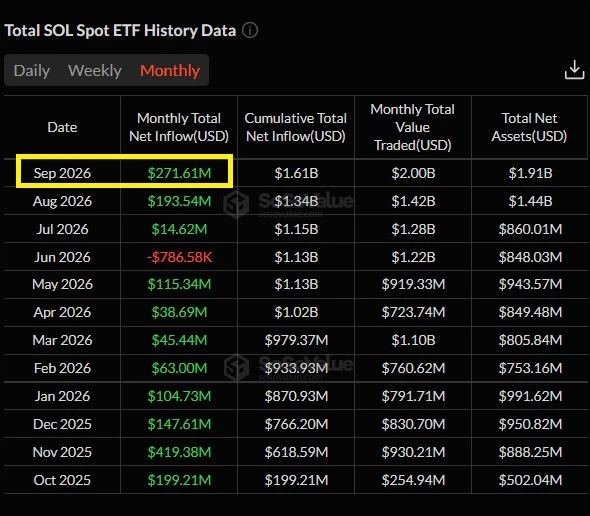Click the $618.59M cumulative inflow value
Image resolution: width=590 pixels, height=516 pixels.
coord(296,452)
